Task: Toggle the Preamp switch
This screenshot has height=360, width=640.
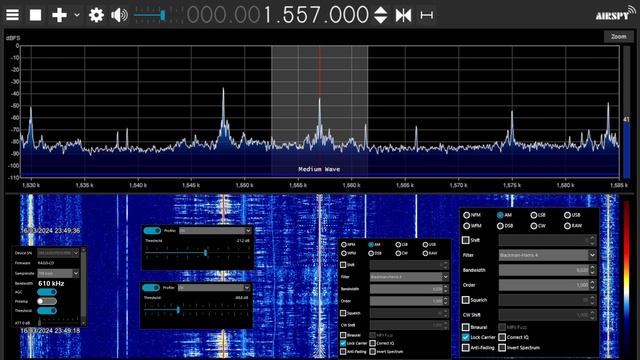Action: 47,301
